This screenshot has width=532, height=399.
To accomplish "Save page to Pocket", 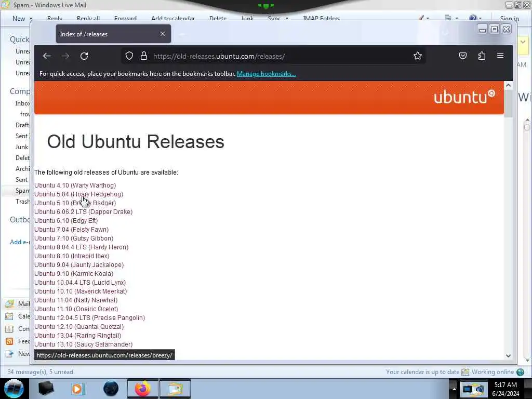I will click(x=463, y=56).
